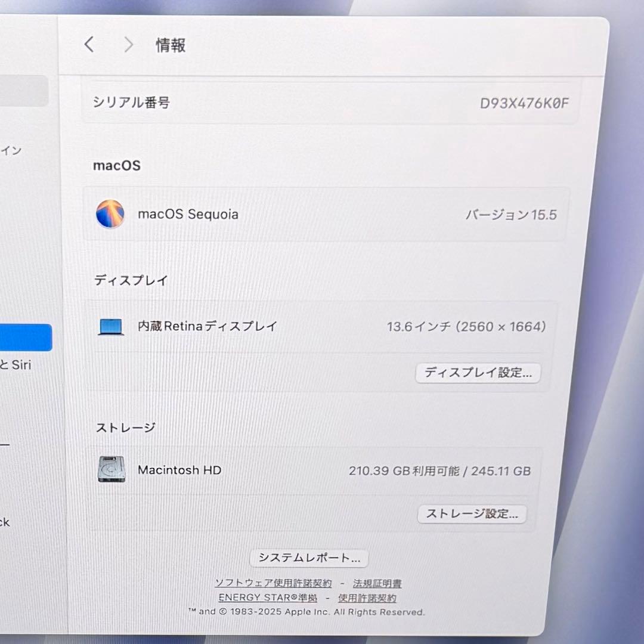Open the ソフトウェア使用許諾契約 link
The height and width of the screenshot is (644, 644).
[274, 584]
